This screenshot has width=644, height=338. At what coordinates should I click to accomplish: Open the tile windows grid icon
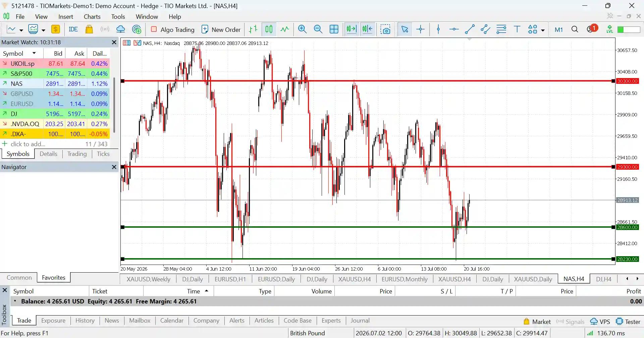point(334,30)
